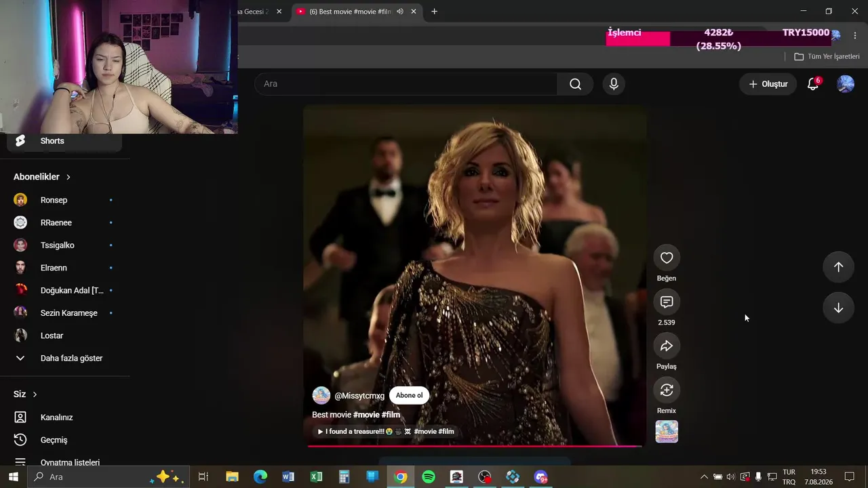Focus the Ara search field on YouTube
The height and width of the screenshot is (488, 868).
pos(406,84)
